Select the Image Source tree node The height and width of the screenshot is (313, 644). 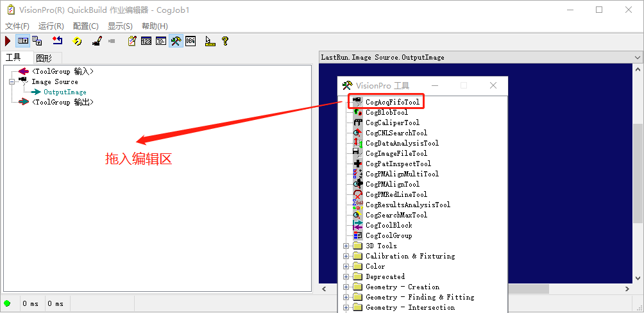click(55, 81)
